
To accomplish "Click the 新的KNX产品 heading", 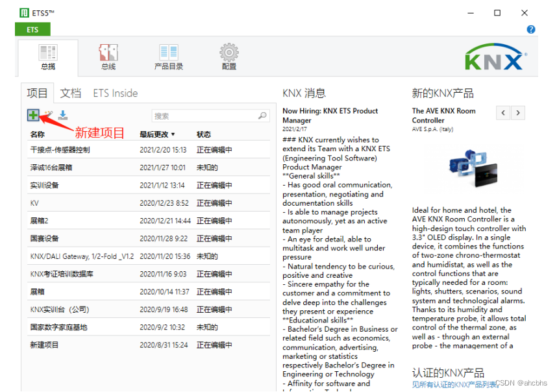I will pos(443,93).
